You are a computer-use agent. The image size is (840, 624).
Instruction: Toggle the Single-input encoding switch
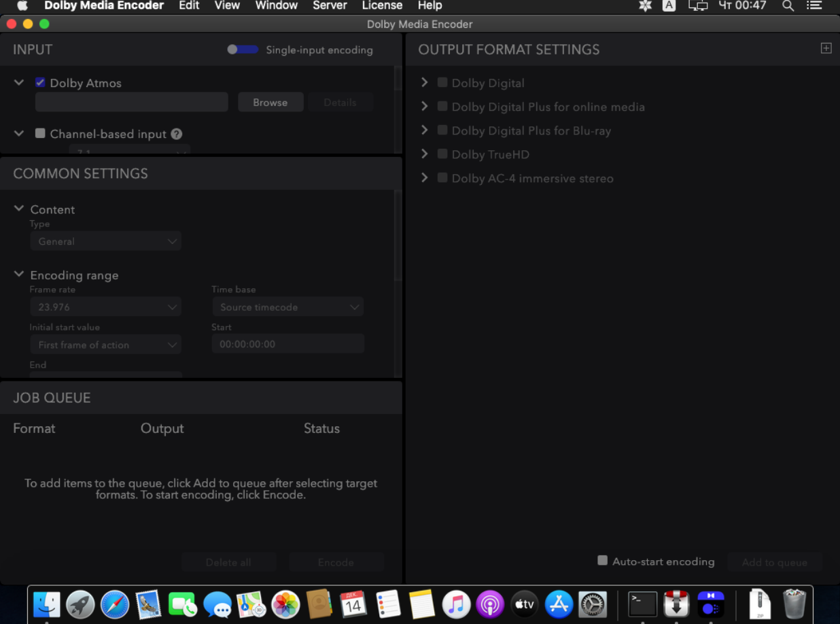click(x=243, y=50)
